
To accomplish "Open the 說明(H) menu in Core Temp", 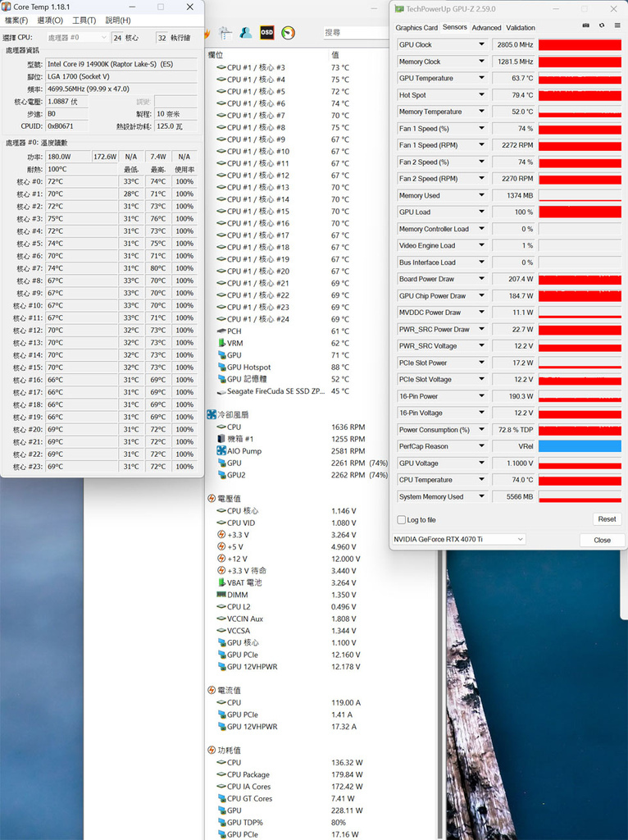I will point(118,21).
